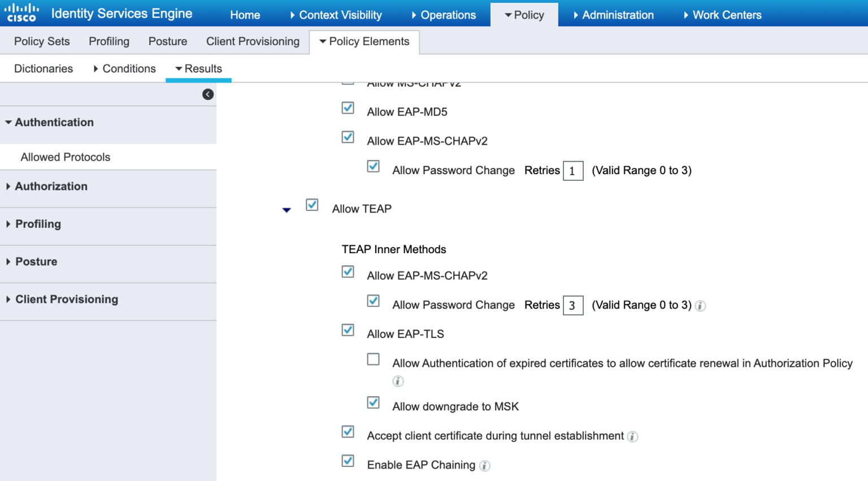This screenshot has height=481, width=868.
Task: Open the Administration menu
Action: (x=618, y=15)
